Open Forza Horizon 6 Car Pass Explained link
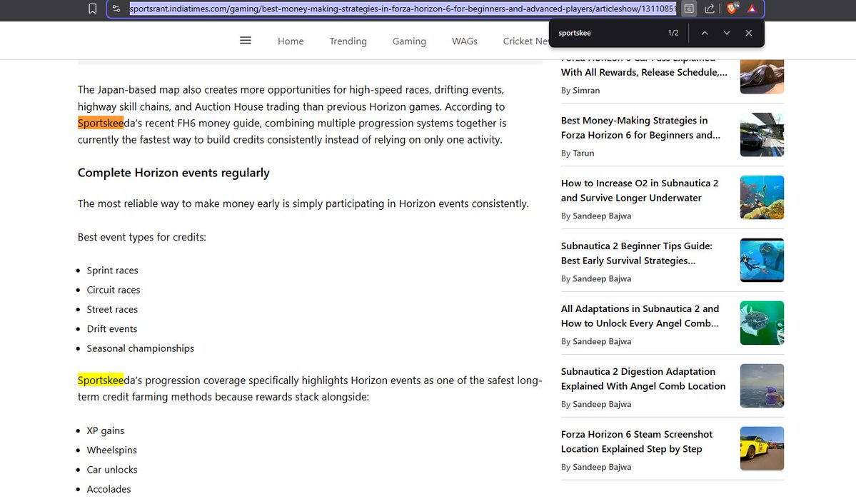 pyautogui.click(x=644, y=68)
